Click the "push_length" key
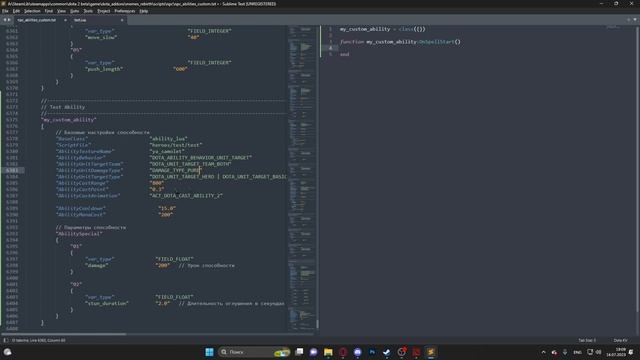 coord(104,69)
